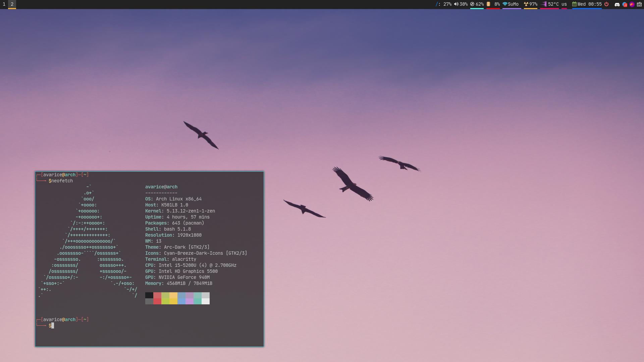Click the 'Memory: 4560MiB / 7849MiB' line
This screenshot has height=362, width=644.
[x=179, y=284]
